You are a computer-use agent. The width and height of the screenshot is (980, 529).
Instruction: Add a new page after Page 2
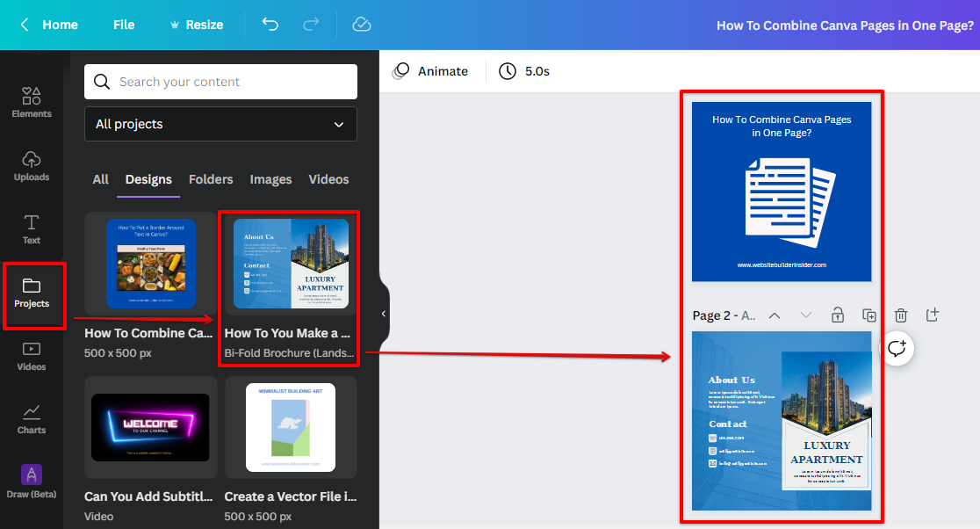[x=933, y=315]
